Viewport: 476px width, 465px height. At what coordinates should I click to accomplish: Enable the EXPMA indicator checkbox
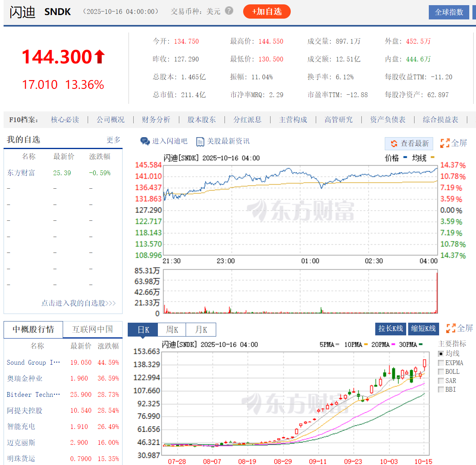[x=441, y=363]
